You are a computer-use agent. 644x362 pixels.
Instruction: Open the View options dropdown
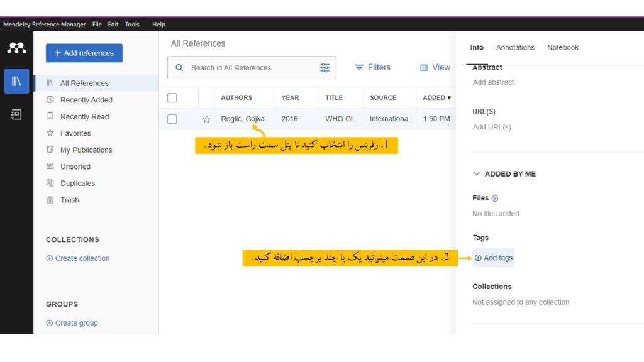pyautogui.click(x=435, y=67)
